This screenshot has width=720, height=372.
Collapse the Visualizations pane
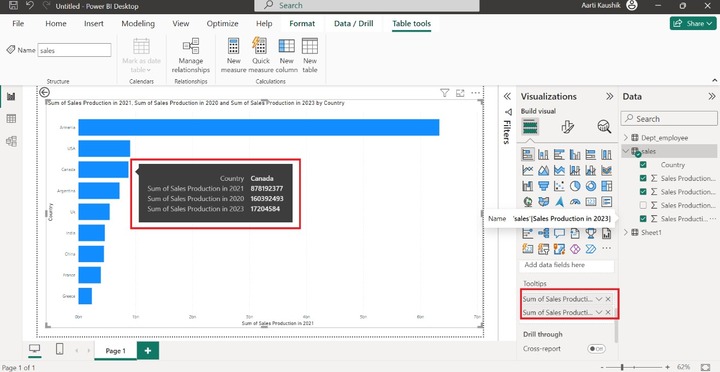click(x=609, y=96)
